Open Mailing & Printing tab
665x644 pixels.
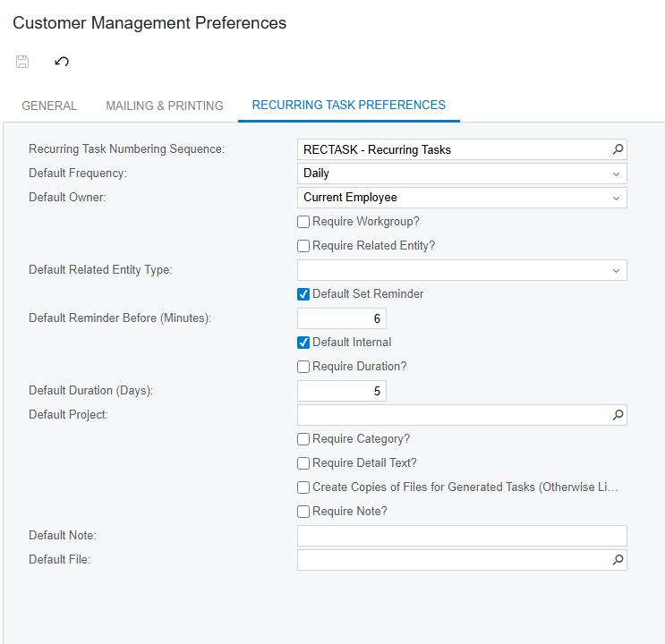(x=165, y=106)
